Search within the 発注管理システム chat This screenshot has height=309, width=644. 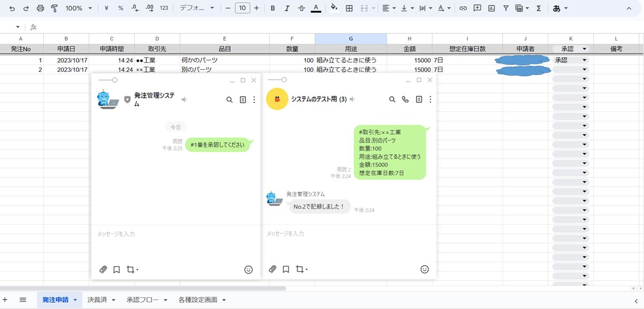point(230,99)
